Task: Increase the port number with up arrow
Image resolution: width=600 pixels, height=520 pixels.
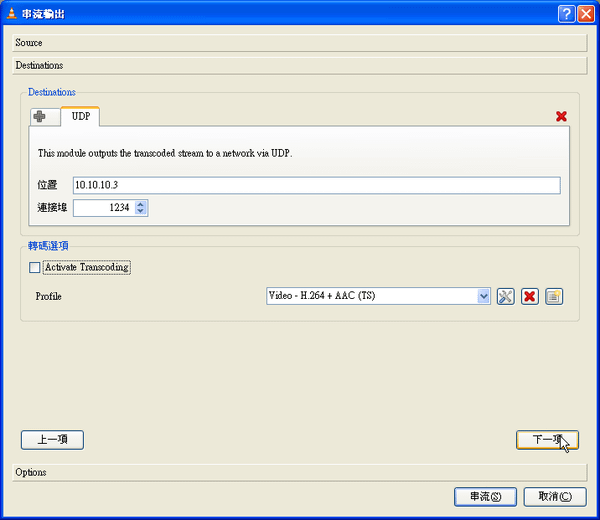Action: (140, 204)
